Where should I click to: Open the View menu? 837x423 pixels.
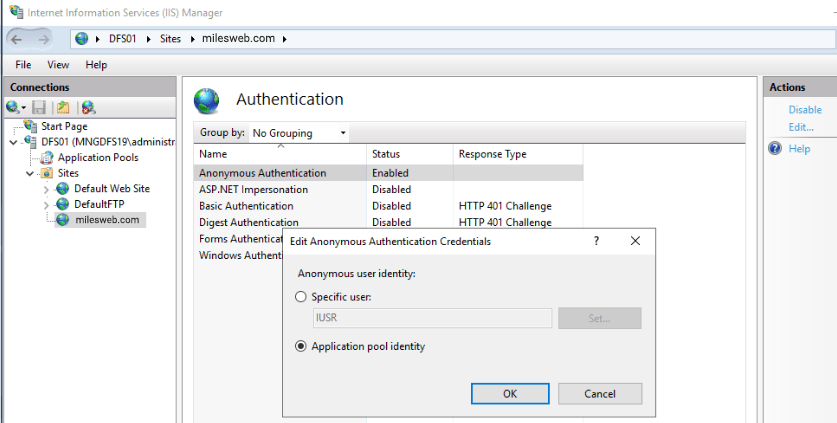tap(58, 65)
